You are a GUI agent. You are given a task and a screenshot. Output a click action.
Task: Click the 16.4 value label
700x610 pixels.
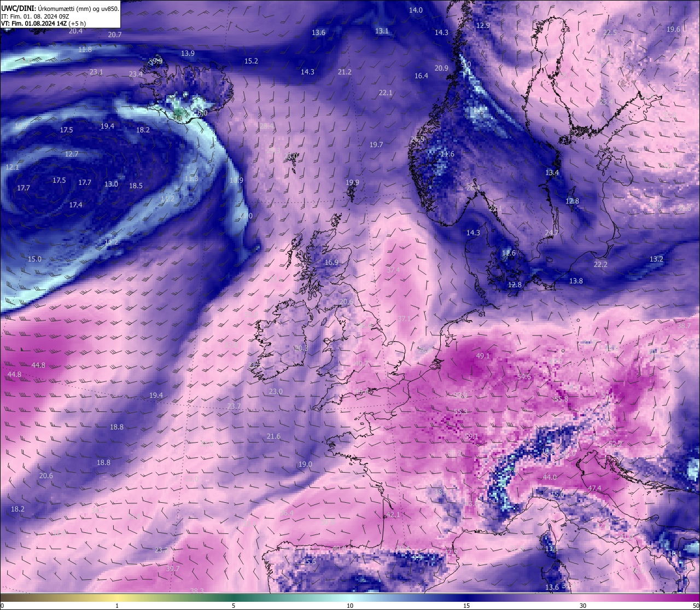421,76
